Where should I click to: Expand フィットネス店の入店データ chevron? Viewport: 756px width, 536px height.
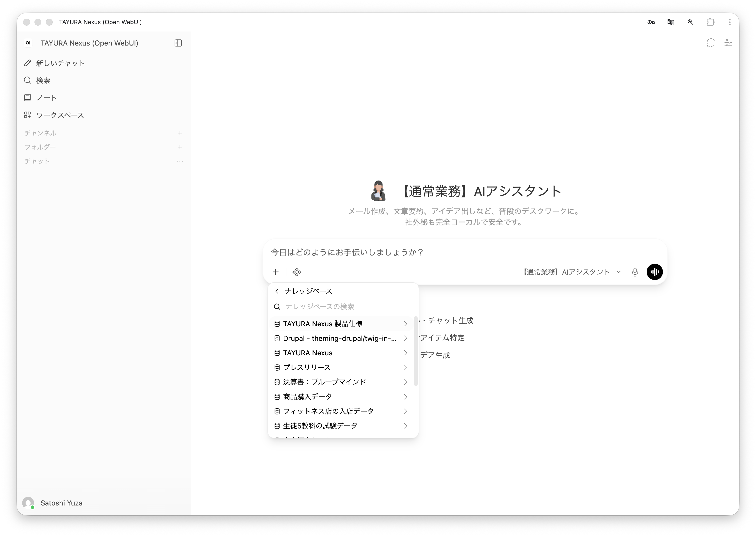406,411
